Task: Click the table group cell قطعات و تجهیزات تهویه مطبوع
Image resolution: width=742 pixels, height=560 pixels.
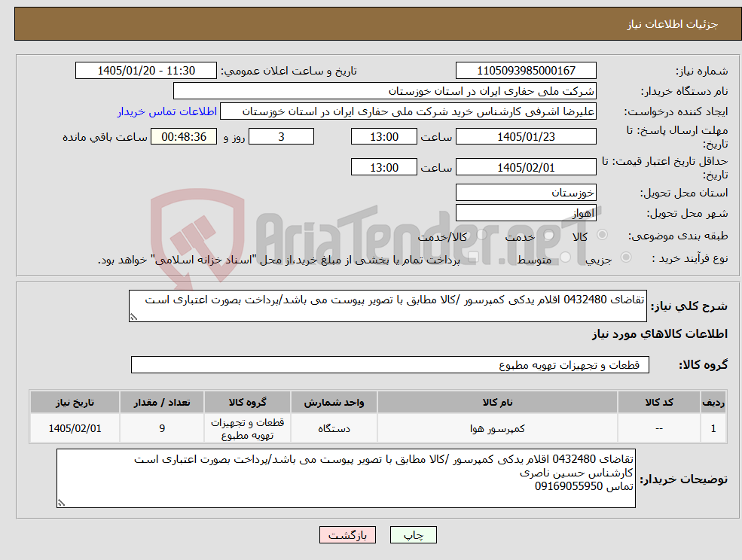Action: coord(247,428)
